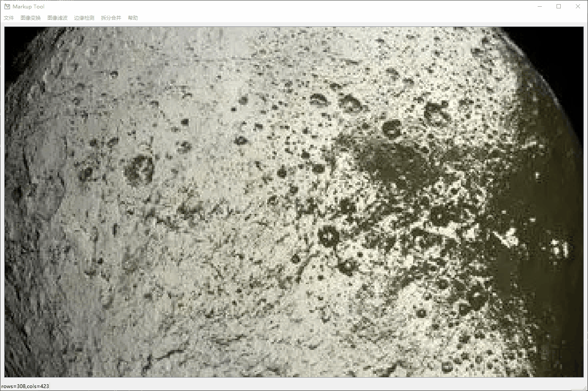Open the 拆分合并 menu
Screen dimensions: 588x391
pyautogui.click(x=111, y=18)
